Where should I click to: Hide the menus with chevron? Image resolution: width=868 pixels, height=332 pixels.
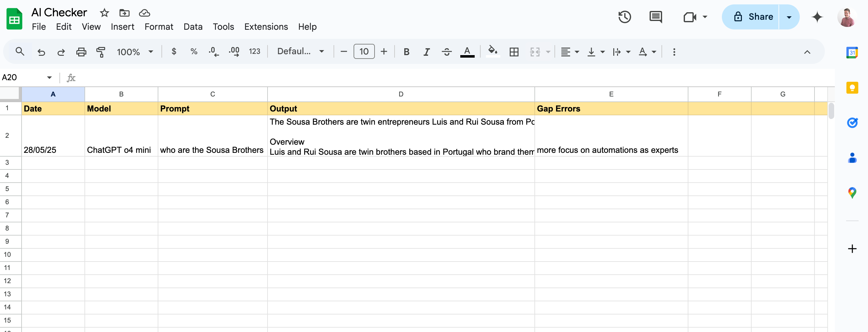pos(807,52)
